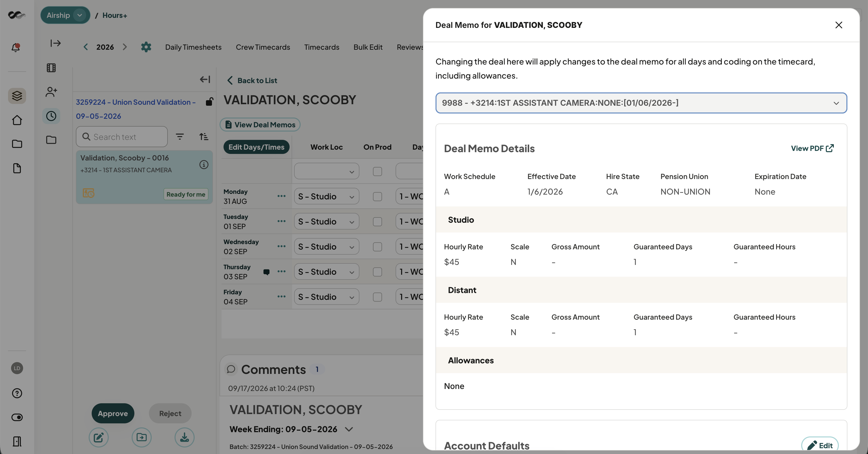Screen dimensions: 868x454
Task: Open Friday Work Loc S - Studio dropdown
Action: tap(326, 297)
